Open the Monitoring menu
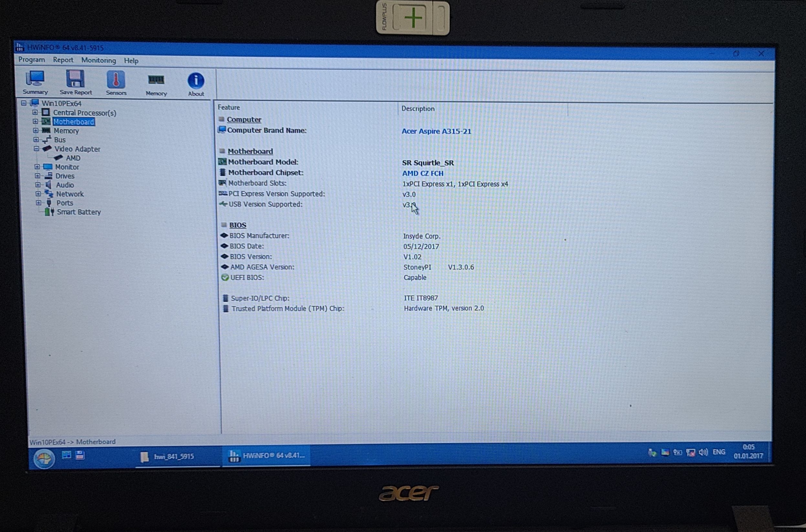806x532 pixels. click(98, 60)
